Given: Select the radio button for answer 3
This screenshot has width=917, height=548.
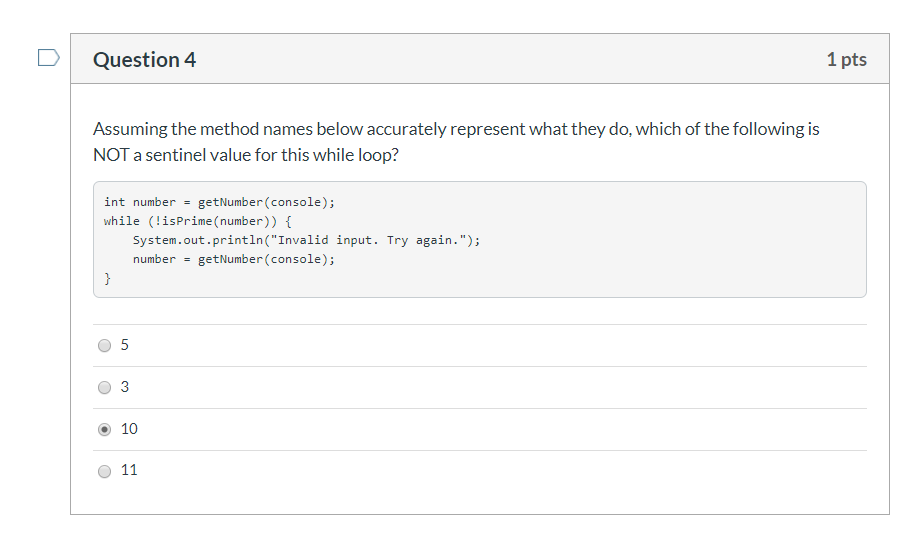Looking at the screenshot, I should point(105,388).
